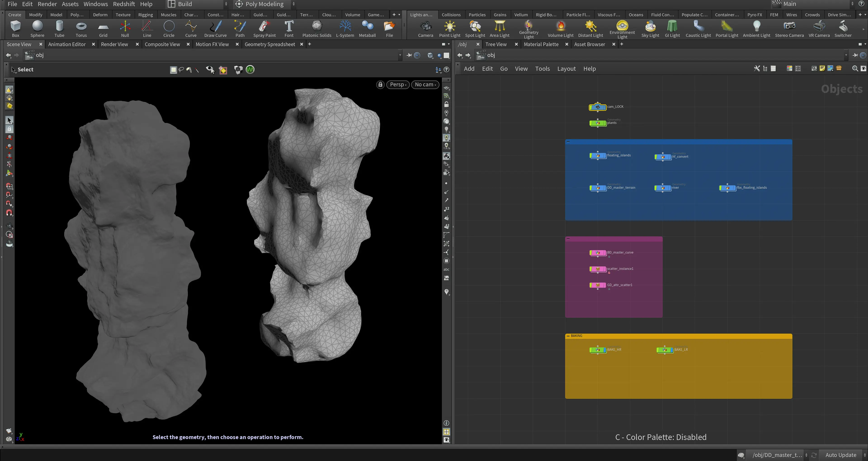Open the Spray Paint tool
868x461 pixels.
tap(264, 29)
